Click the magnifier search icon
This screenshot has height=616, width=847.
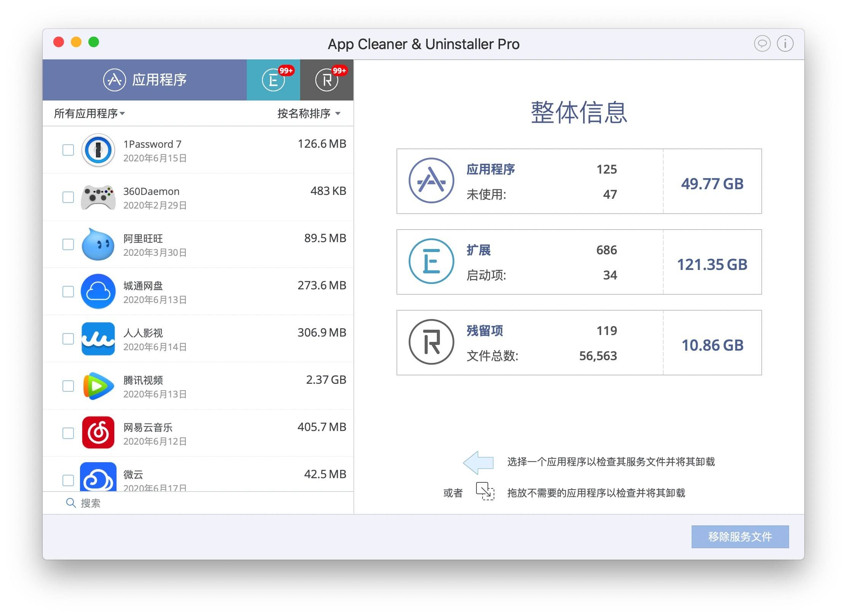[x=70, y=503]
